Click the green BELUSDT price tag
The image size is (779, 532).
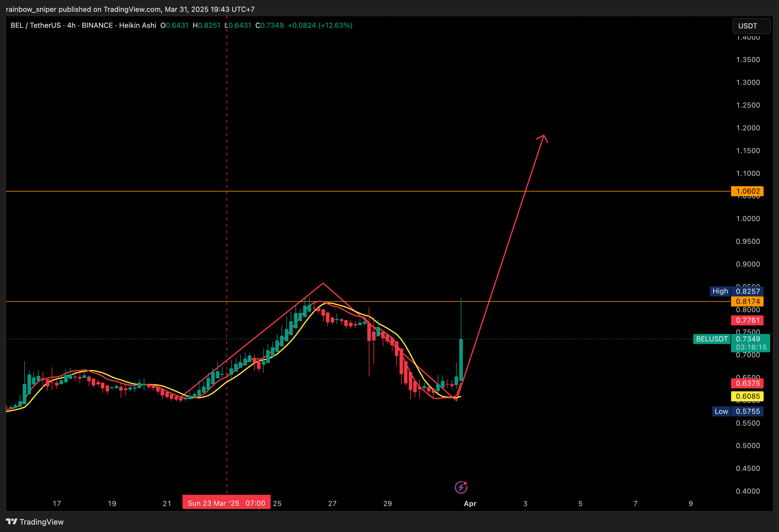[x=712, y=339]
